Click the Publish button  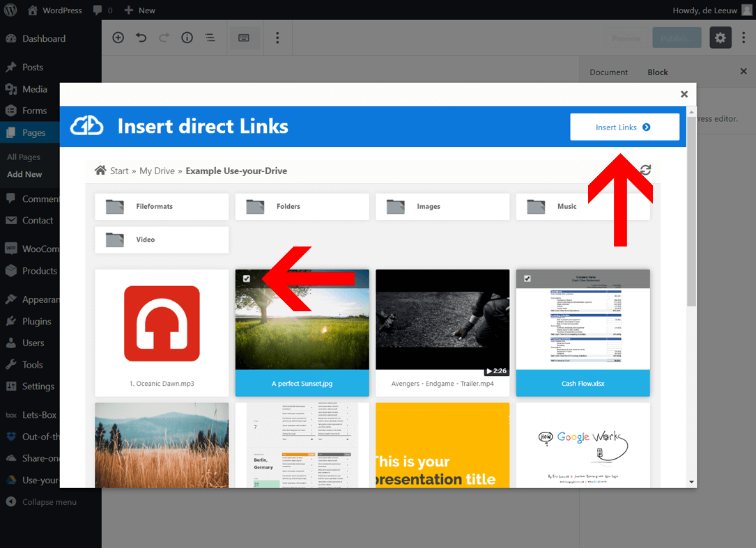677,38
